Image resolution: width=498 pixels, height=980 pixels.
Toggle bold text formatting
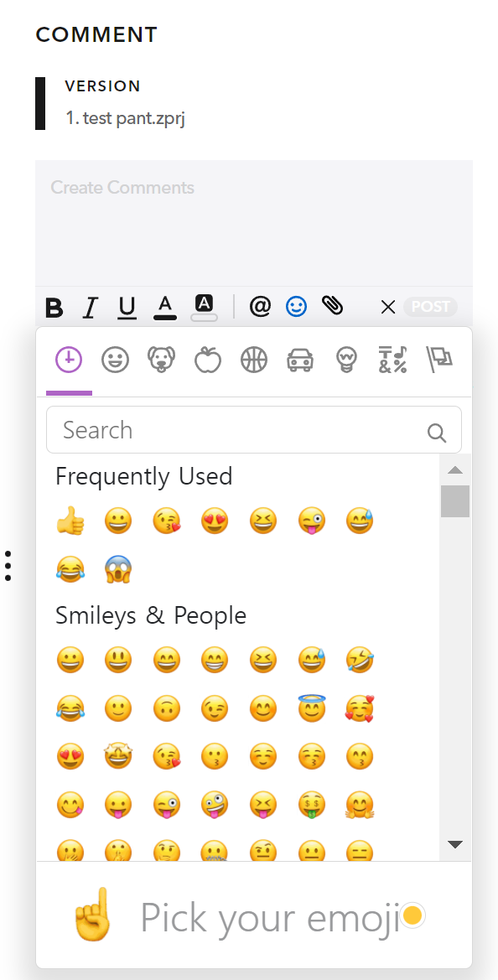tap(55, 308)
